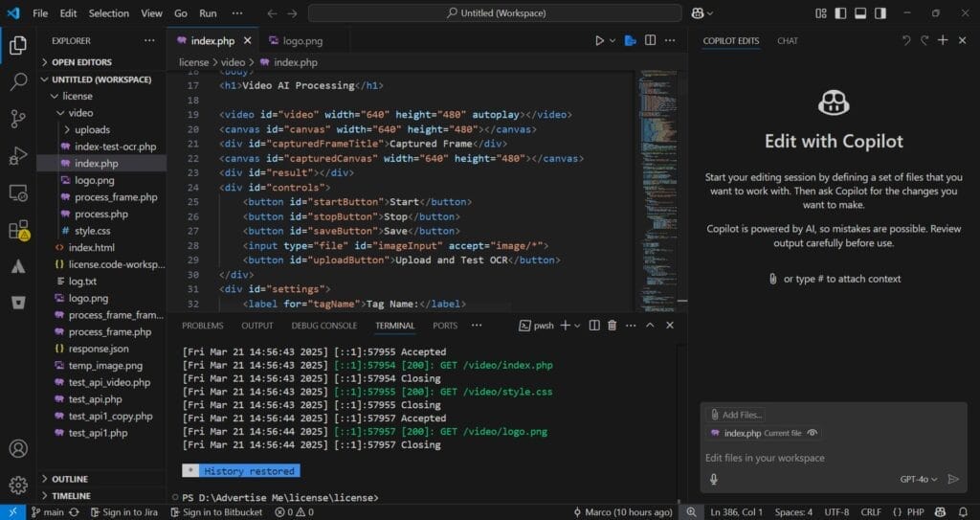Toggle the bottom panel layout button
Screen dimensions: 980x520
click(x=859, y=13)
